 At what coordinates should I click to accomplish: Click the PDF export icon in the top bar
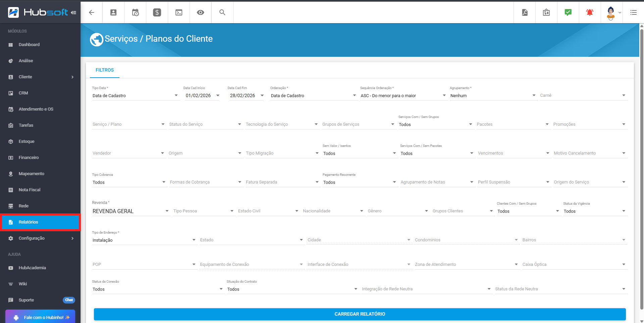click(524, 12)
